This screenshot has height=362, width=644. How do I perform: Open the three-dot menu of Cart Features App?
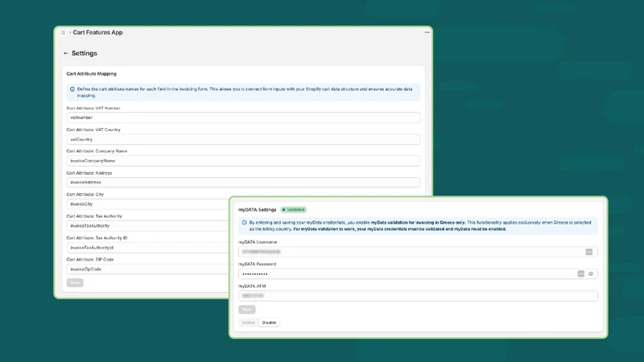coord(427,32)
